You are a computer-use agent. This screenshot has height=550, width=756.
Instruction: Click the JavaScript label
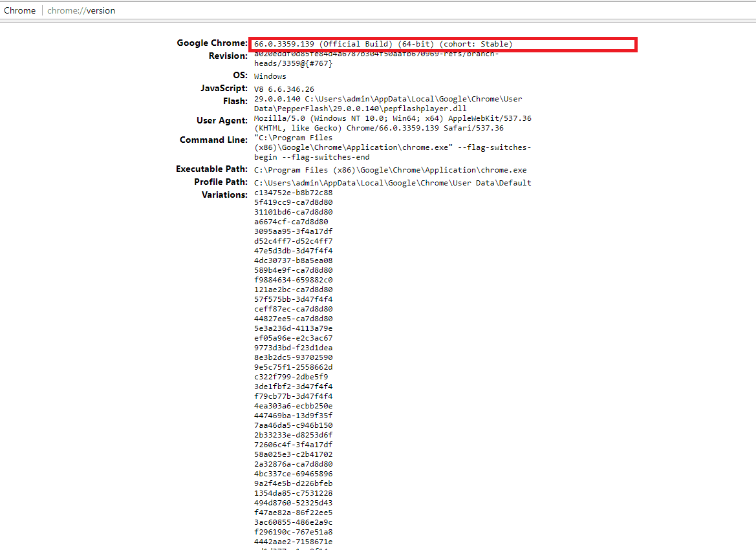coord(224,88)
